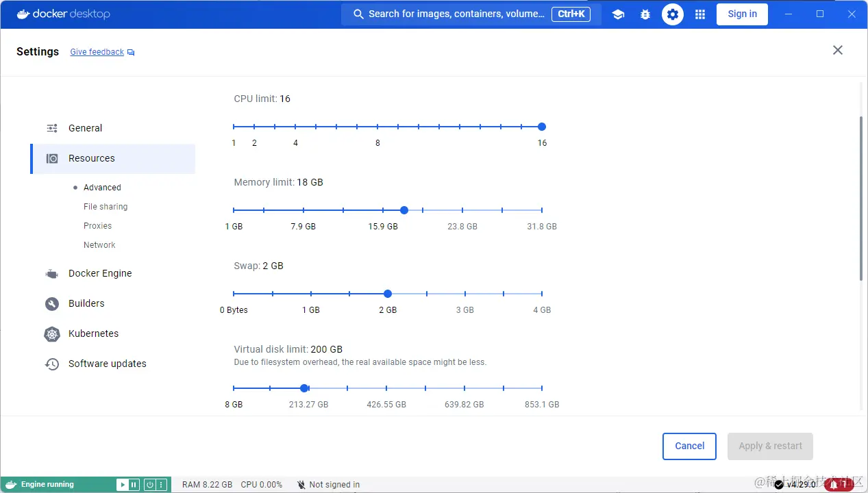Pause the Docker engine
Screen dimensions: 868x493
(134, 485)
